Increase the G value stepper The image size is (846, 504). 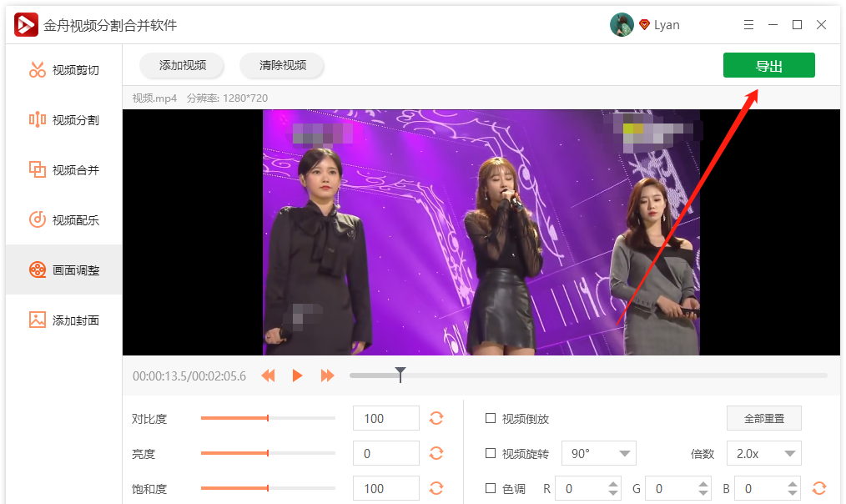tap(703, 484)
